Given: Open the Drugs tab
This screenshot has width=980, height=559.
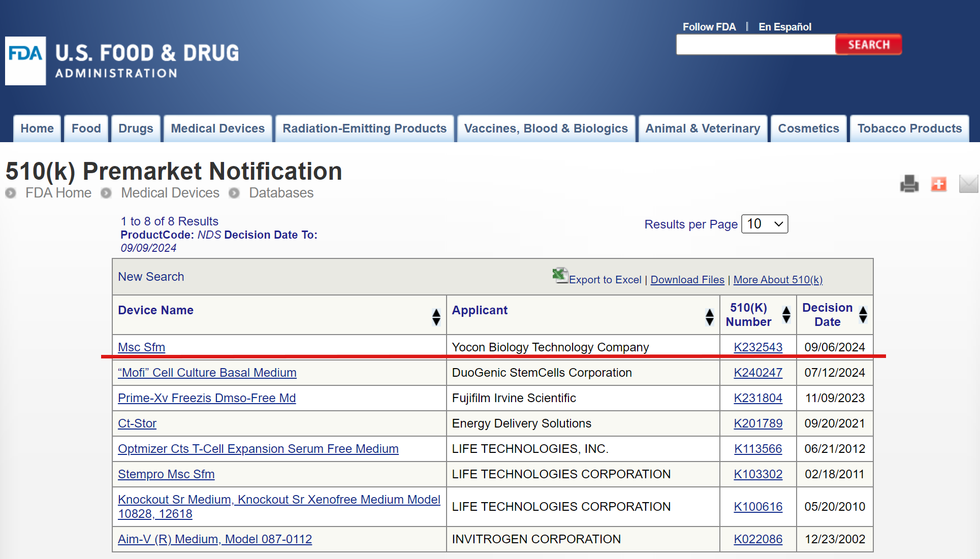Looking at the screenshot, I should [136, 128].
